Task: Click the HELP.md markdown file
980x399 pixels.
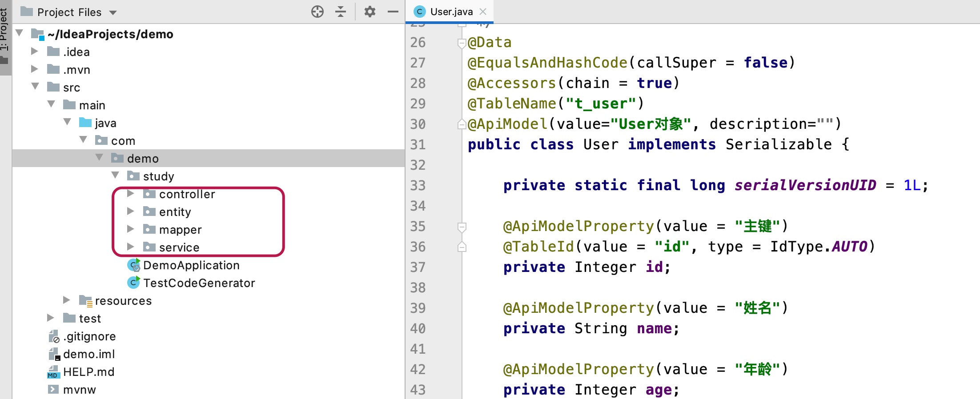Action: [x=88, y=372]
